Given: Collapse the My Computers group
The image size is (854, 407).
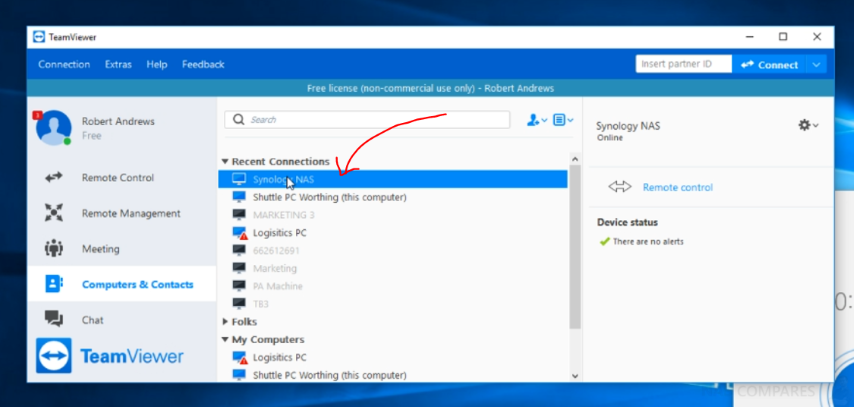Looking at the screenshot, I should (225, 339).
